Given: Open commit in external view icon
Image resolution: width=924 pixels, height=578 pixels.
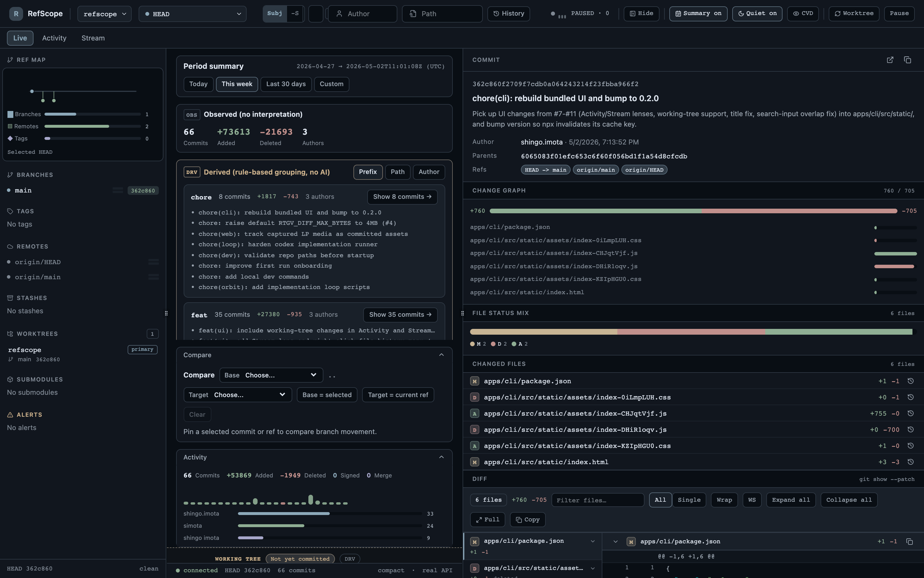Looking at the screenshot, I should point(890,60).
